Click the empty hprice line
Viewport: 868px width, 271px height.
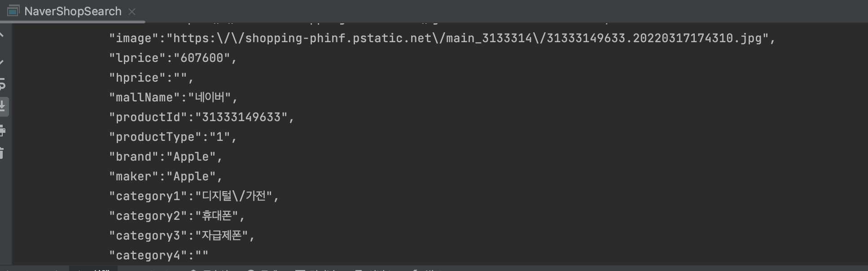(x=151, y=78)
